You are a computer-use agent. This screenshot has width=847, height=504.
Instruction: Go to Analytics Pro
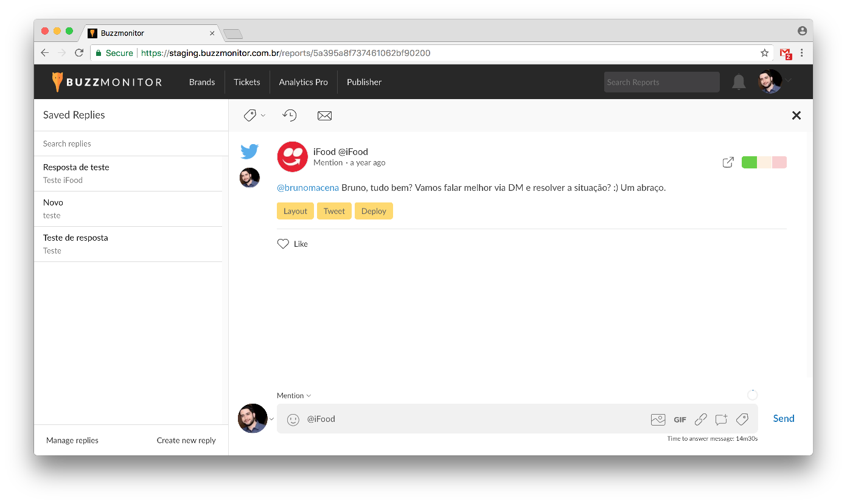point(303,82)
